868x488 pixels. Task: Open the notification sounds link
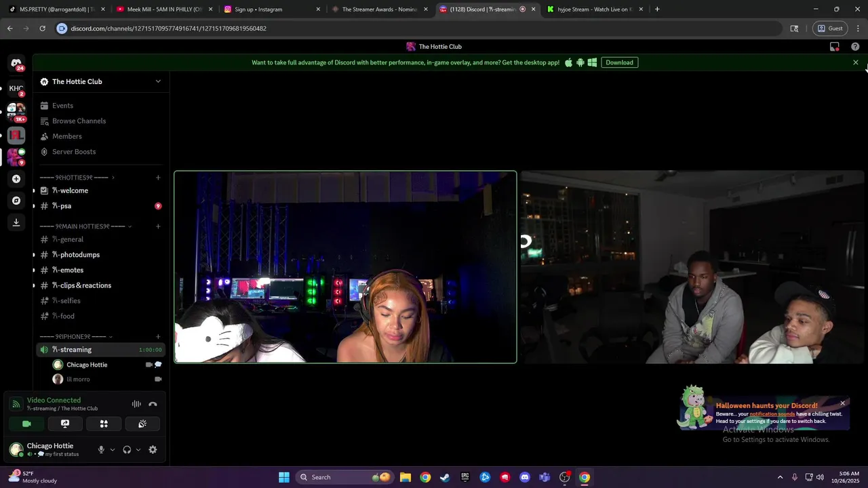tap(772, 414)
